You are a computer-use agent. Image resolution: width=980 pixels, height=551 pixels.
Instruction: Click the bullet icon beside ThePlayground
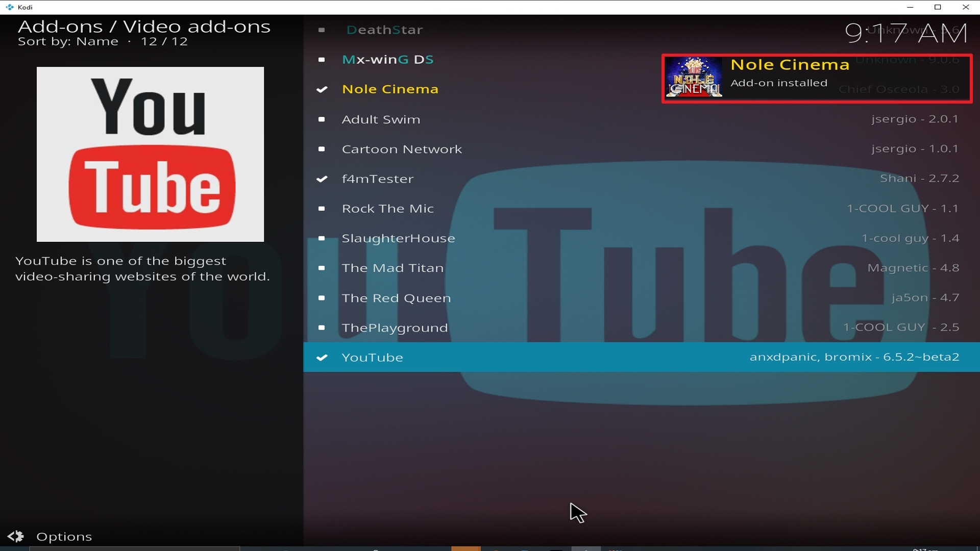click(322, 328)
